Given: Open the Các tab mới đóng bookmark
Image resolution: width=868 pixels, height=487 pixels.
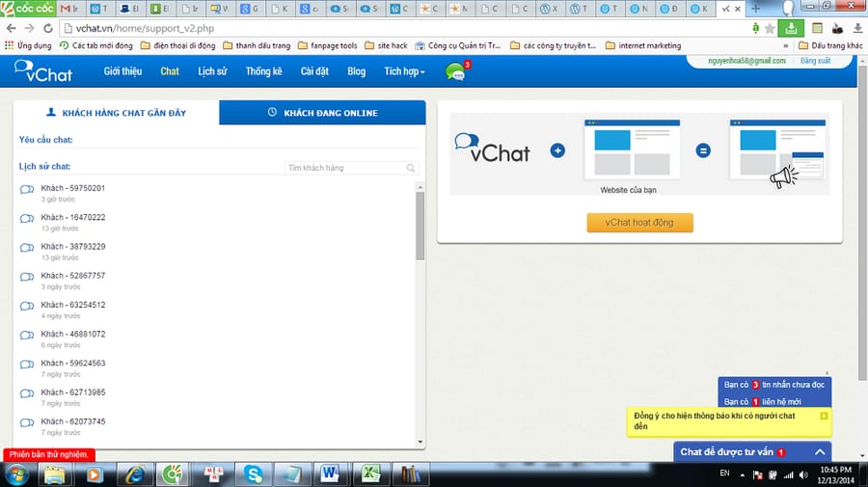Looking at the screenshot, I should 95,46.
